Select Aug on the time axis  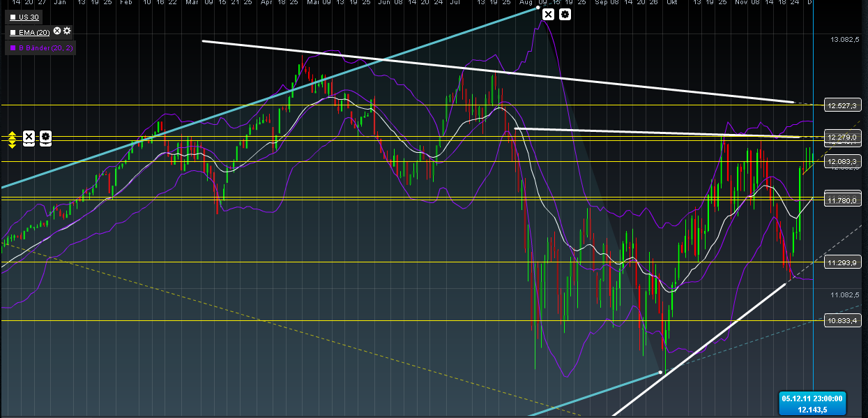526,3
